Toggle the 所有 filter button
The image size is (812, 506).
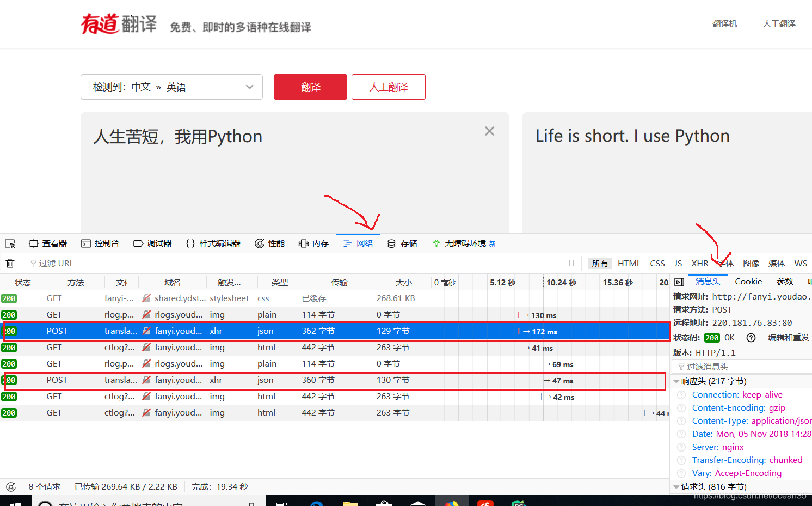point(600,264)
